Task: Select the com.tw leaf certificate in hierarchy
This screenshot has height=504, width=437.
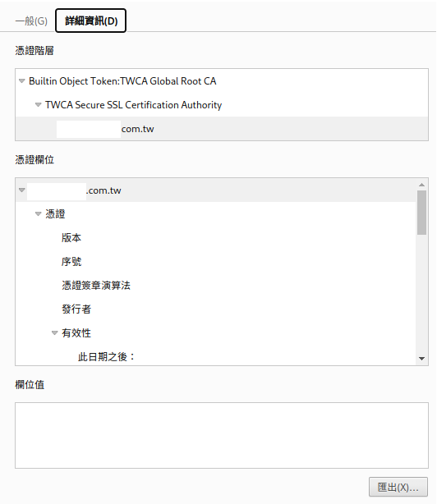Action: pos(222,129)
